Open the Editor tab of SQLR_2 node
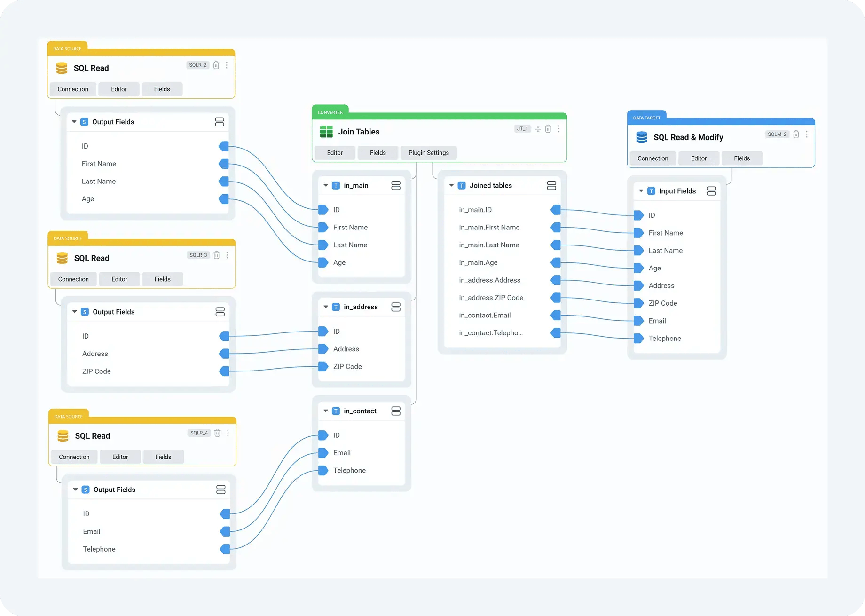The width and height of the screenshot is (865, 616). click(119, 89)
